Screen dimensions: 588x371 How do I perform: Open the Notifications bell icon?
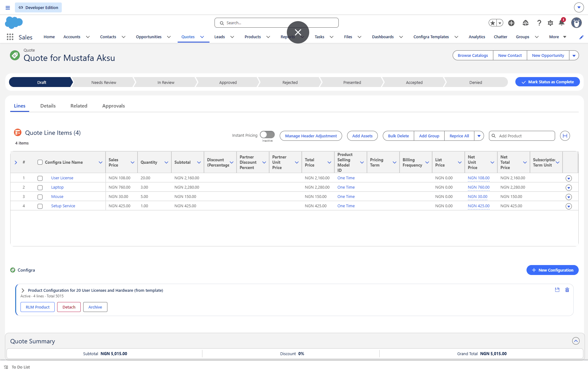tap(562, 22)
